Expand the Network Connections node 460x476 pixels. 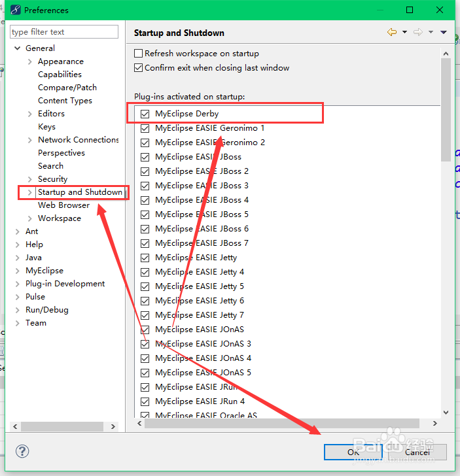coord(30,140)
